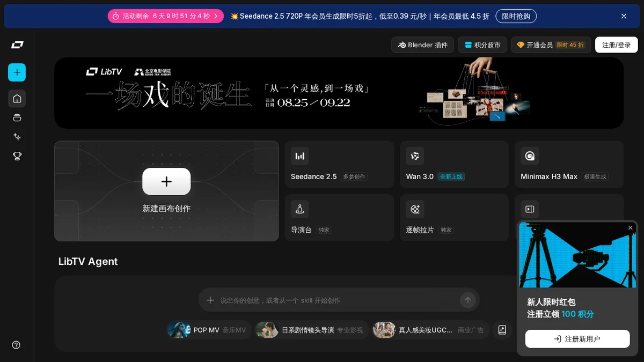Click the 独家 tag next to 导演台

324,230
